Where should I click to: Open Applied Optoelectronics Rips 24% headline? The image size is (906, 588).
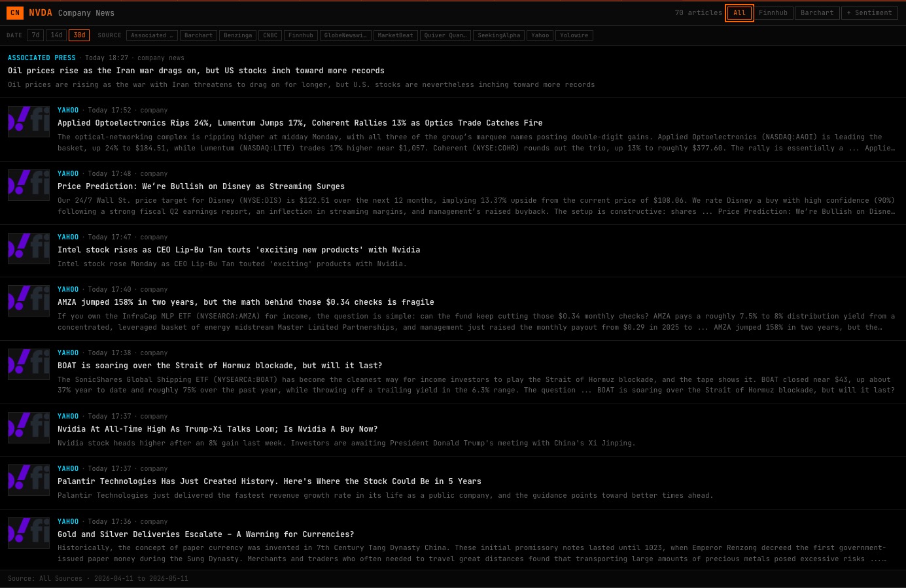pyautogui.click(x=300, y=123)
